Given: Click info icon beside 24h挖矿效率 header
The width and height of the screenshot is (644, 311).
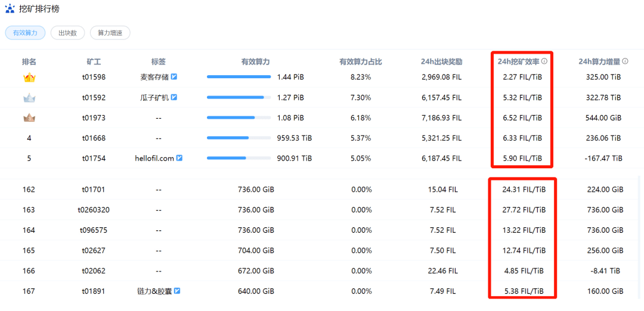Looking at the screenshot, I should click(544, 61).
